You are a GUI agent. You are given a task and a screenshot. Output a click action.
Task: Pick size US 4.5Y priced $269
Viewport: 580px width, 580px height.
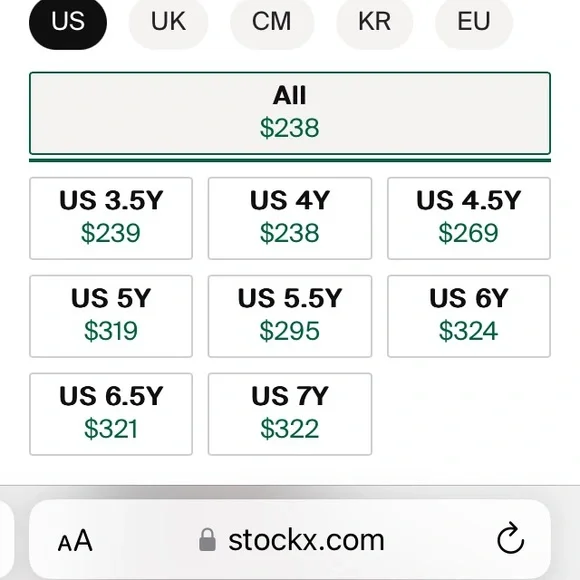(x=469, y=218)
